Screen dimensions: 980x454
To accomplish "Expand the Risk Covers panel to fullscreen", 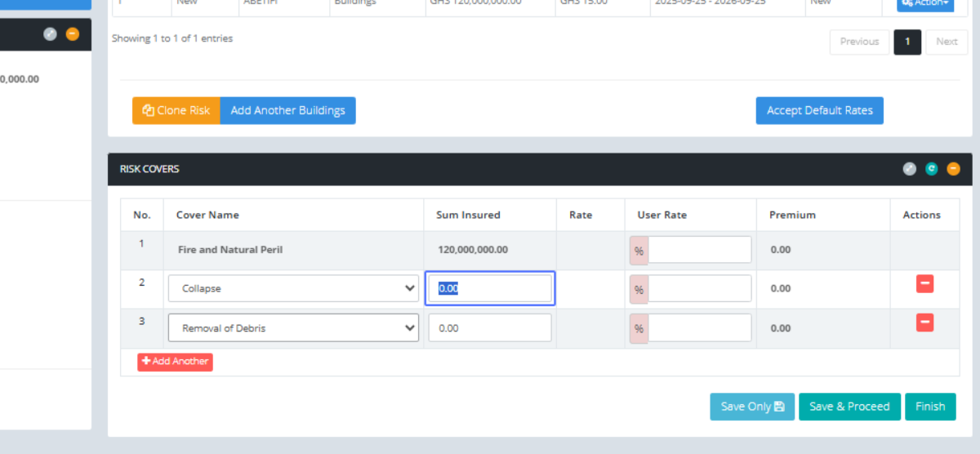I will 910,169.
